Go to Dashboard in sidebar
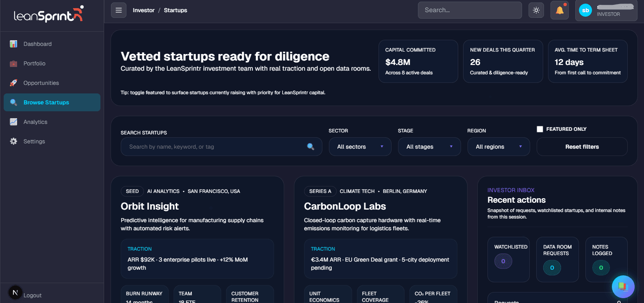 click(x=52, y=44)
